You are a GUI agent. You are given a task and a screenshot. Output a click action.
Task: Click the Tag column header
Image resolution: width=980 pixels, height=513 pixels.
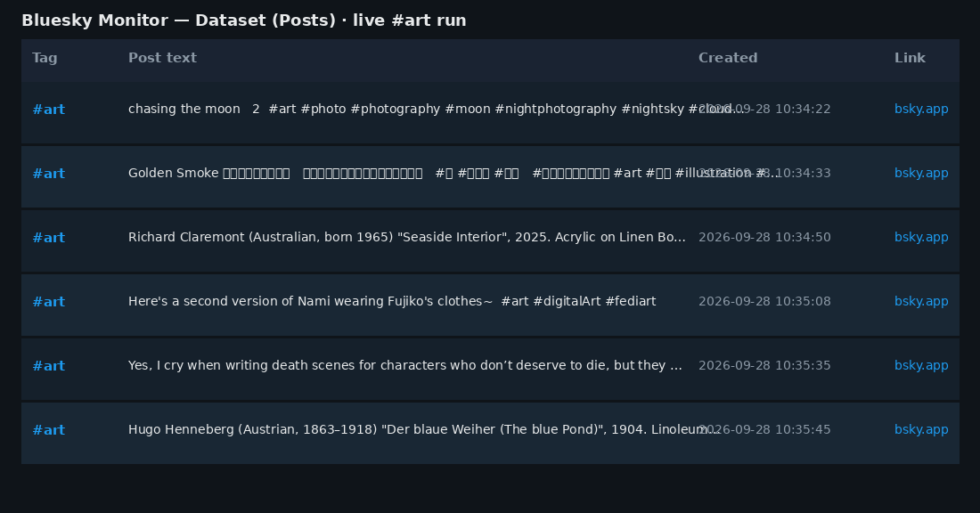point(45,58)
